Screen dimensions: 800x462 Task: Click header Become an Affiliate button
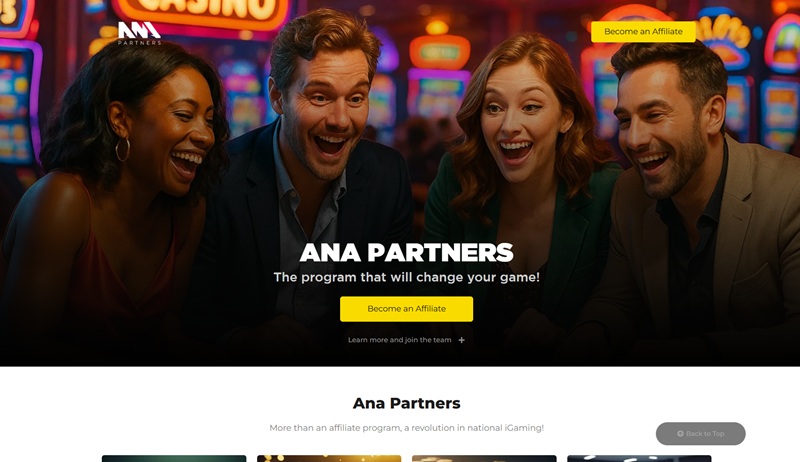coord(643,32)
